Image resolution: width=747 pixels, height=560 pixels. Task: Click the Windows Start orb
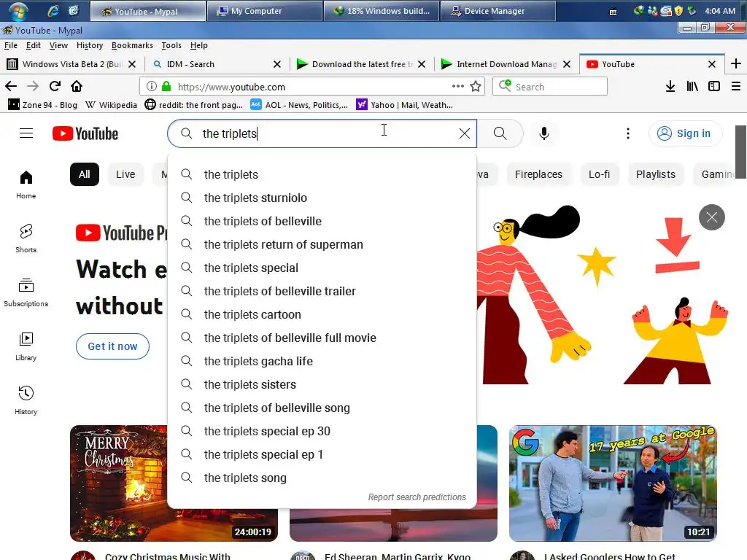pyautogui.click(x=18, y=10)
